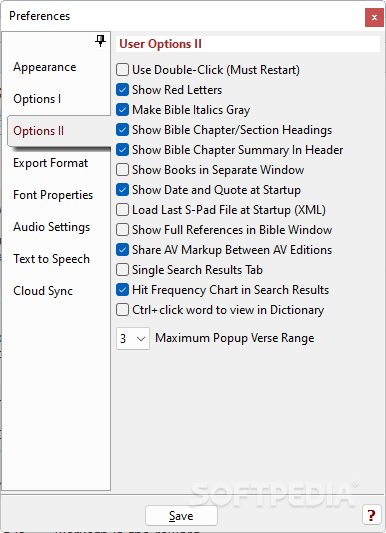This screenshot has width=386, height=533.
Task: Open the Text to Speech tab
Action: (x=51, y=259)
